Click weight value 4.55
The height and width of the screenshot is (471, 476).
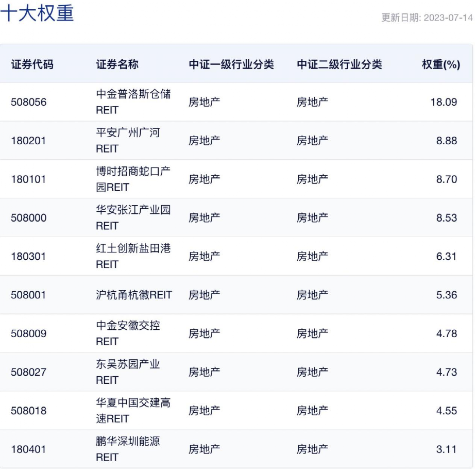pyautogui.click(x=447, y=411)
